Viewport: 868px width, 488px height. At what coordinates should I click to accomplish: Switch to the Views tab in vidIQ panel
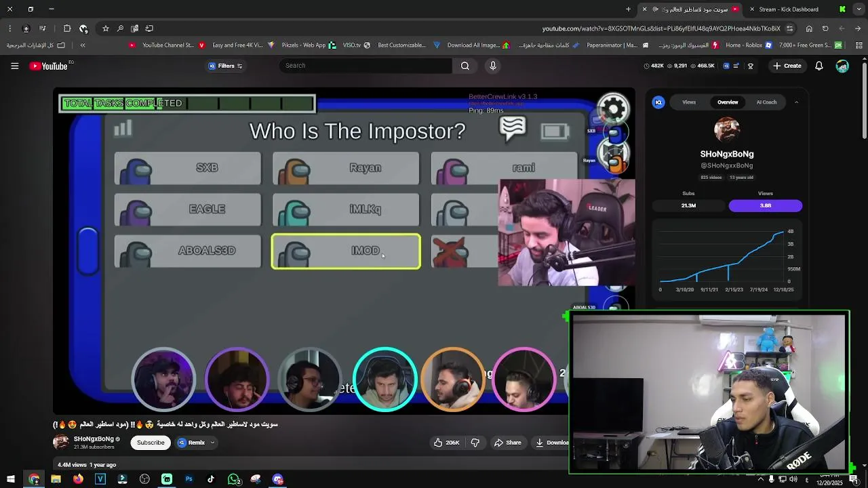689,102
